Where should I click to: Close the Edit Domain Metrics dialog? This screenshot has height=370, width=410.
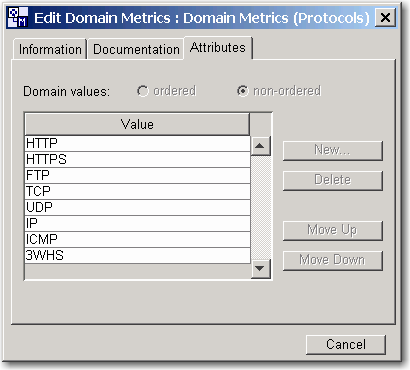(x=385, y=17)
